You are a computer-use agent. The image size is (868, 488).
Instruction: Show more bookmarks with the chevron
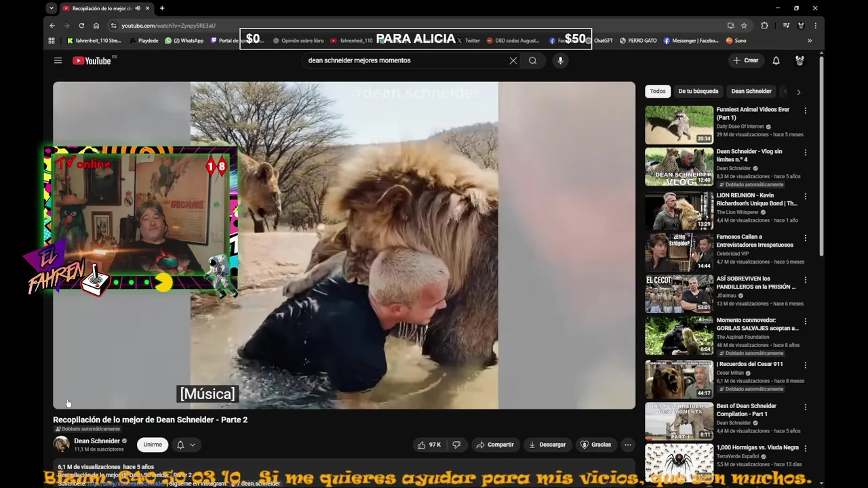[809, 41]
